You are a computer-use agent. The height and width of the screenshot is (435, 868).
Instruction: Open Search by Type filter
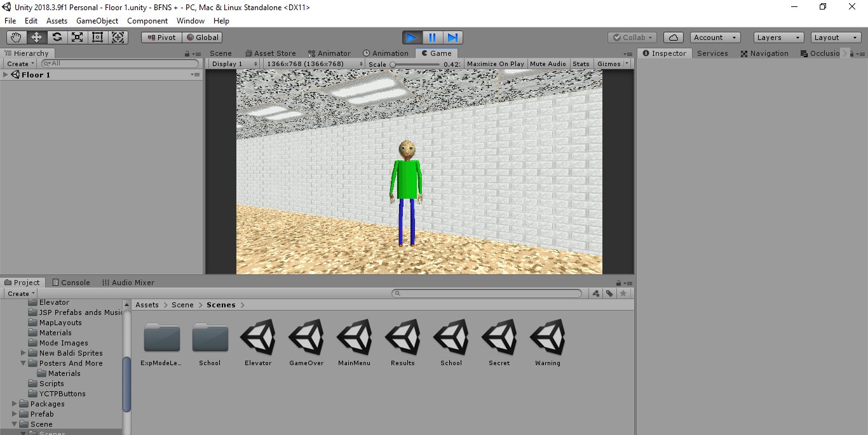click(x=596, y=293)
